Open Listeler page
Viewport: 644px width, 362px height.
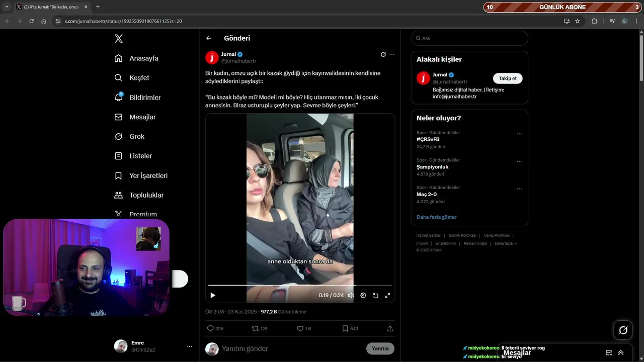pyautogui.click(x=133, y=156)
